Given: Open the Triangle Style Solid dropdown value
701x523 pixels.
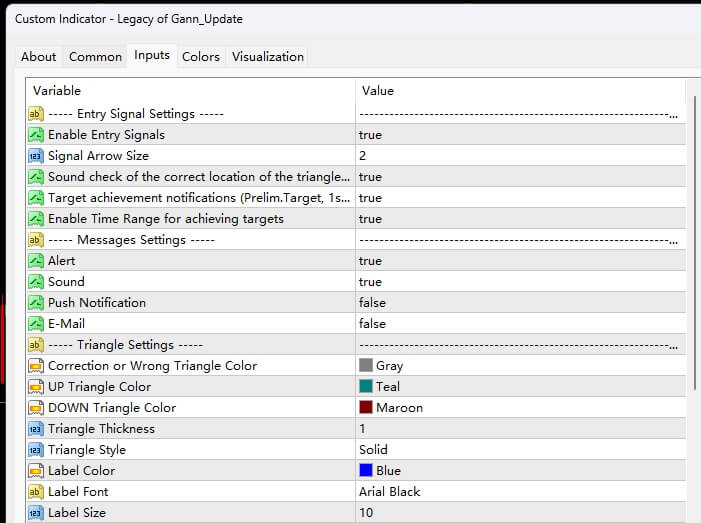Looking at the screenshot, I should click(x=520, y=450).
